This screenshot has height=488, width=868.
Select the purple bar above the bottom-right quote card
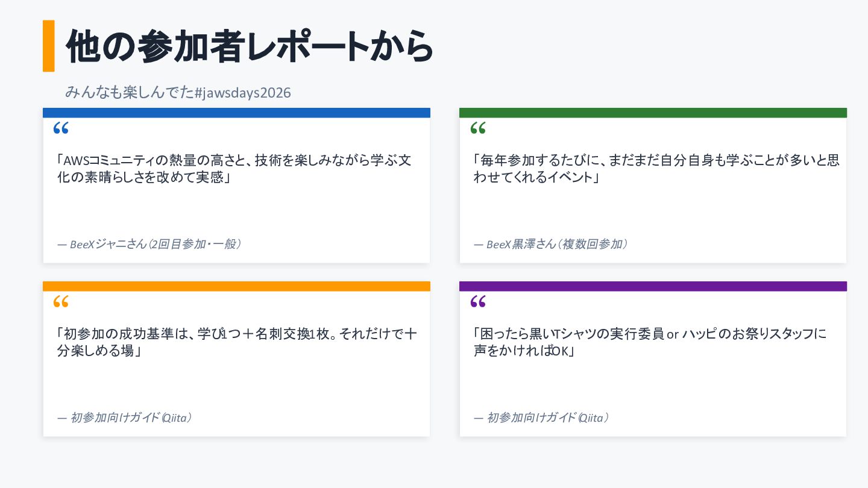653,286
